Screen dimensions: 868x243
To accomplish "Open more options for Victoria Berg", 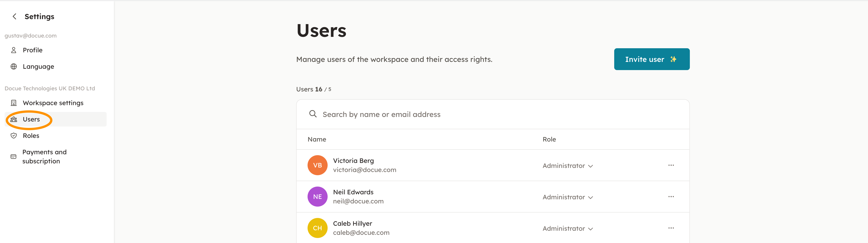I will 671,165.
